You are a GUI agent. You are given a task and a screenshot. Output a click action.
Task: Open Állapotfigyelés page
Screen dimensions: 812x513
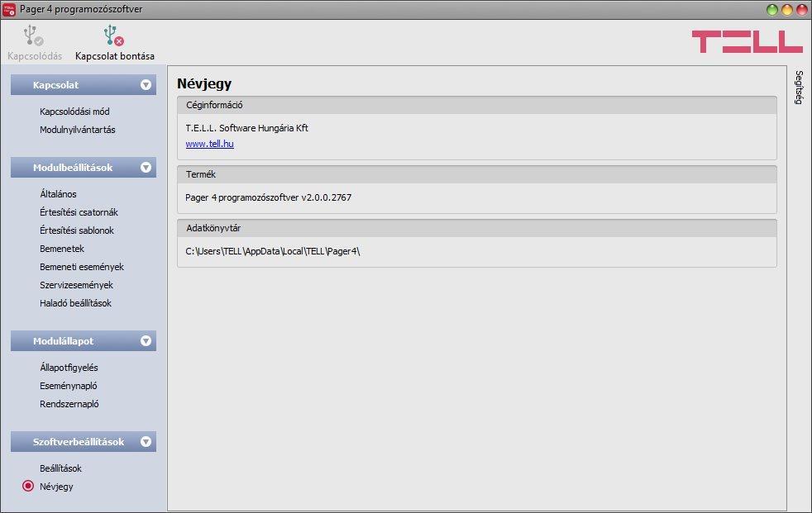pyautogui.click(x=69, y=368)
